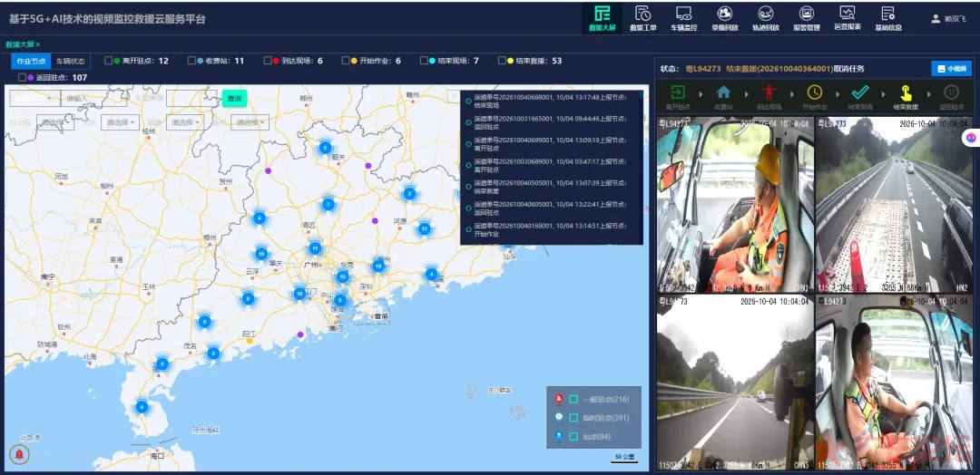
Task: Click the 小视频 button
Action: coord(951,69)
